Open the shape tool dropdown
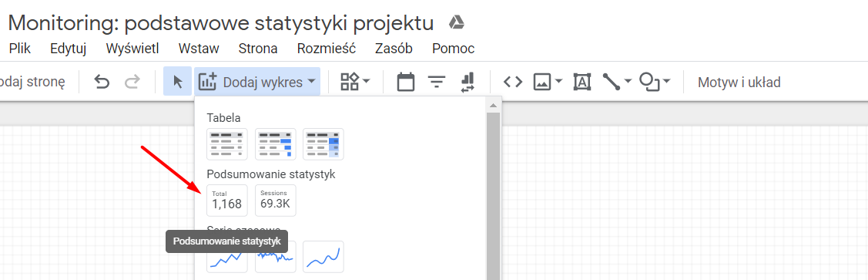Screen dimensions: 868x280 [x=666, y=82]
